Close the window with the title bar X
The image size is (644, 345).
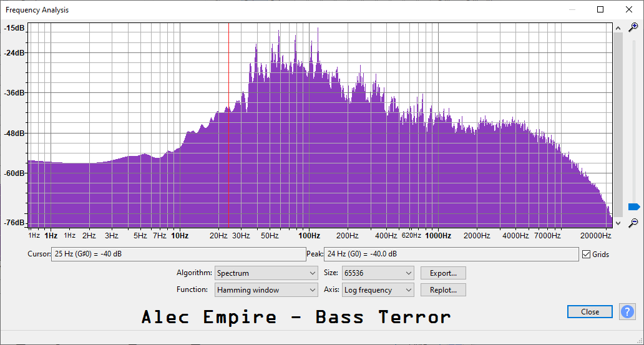coord(629,9)
